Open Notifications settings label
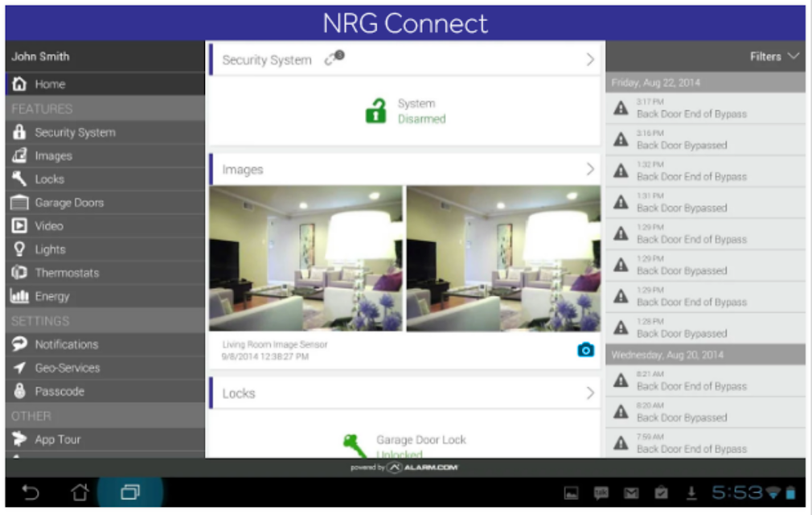812x515 pixels. tap(66, 344)
